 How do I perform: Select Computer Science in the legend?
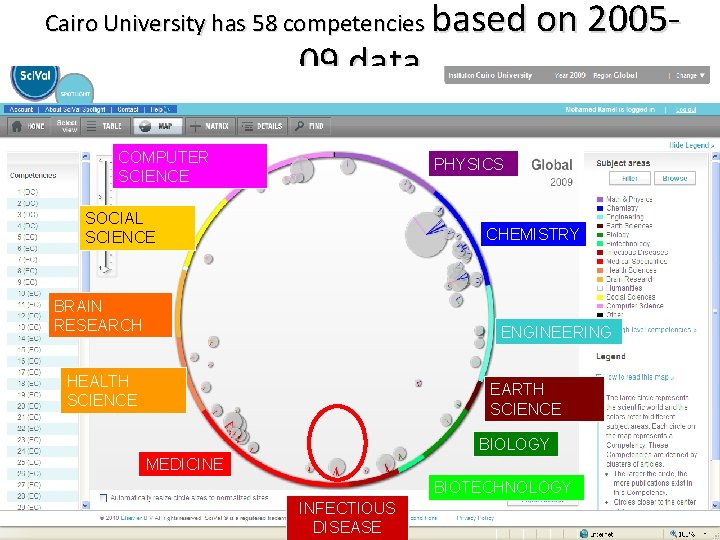(630, 306)
